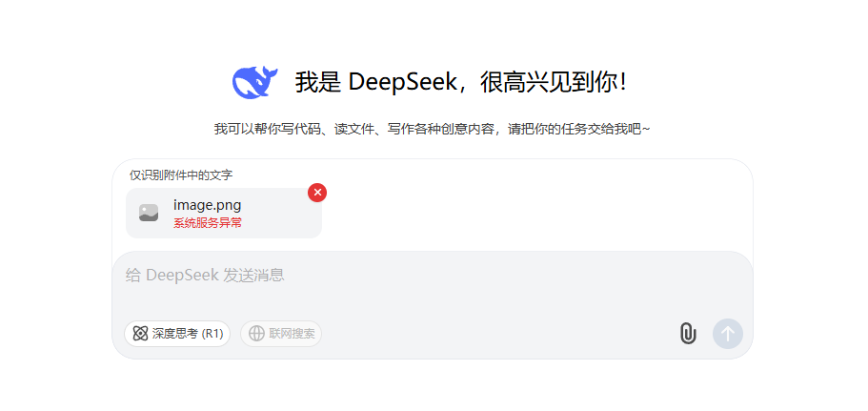Click the 仅识别附件中的文字 hint label
The image size is (868, 411).
click(x=181, y=175)
